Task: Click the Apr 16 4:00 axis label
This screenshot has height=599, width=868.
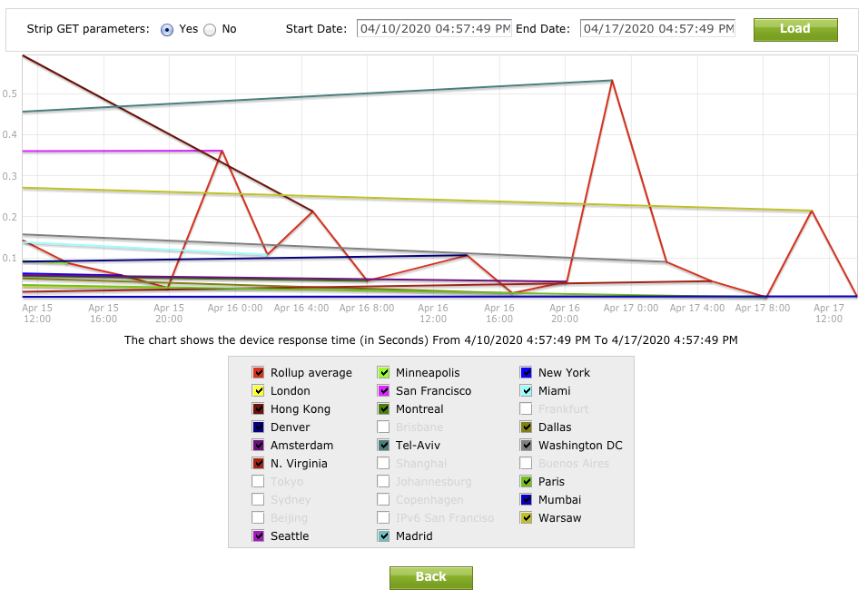Action: 301,308
